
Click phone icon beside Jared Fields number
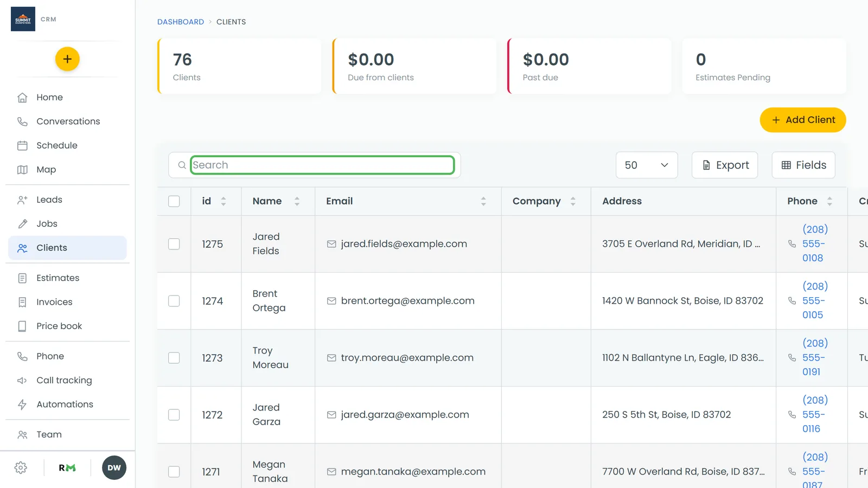tap(792, 244)
